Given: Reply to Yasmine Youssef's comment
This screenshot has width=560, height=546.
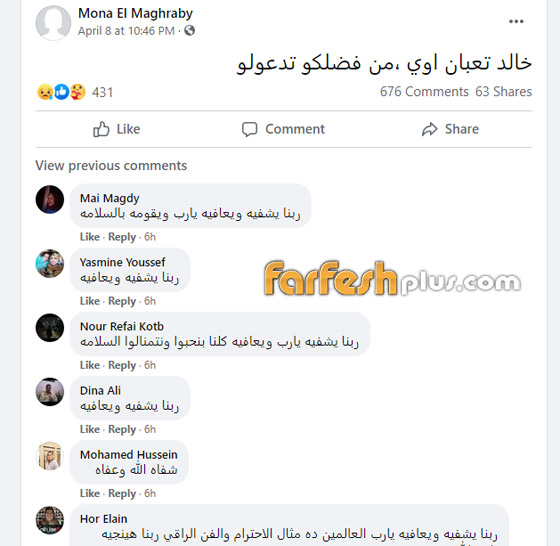Looking at the screenshot, I should pyautogui.click(x=122, y=301).
